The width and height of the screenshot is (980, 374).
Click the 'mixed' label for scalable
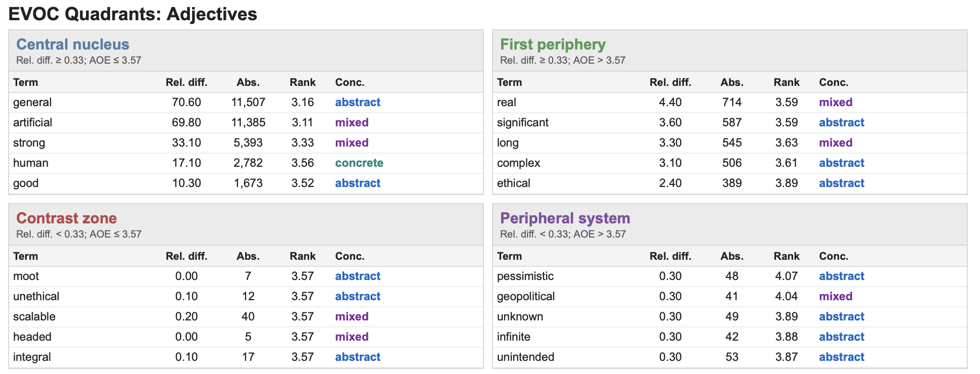(x=352, y=316)
